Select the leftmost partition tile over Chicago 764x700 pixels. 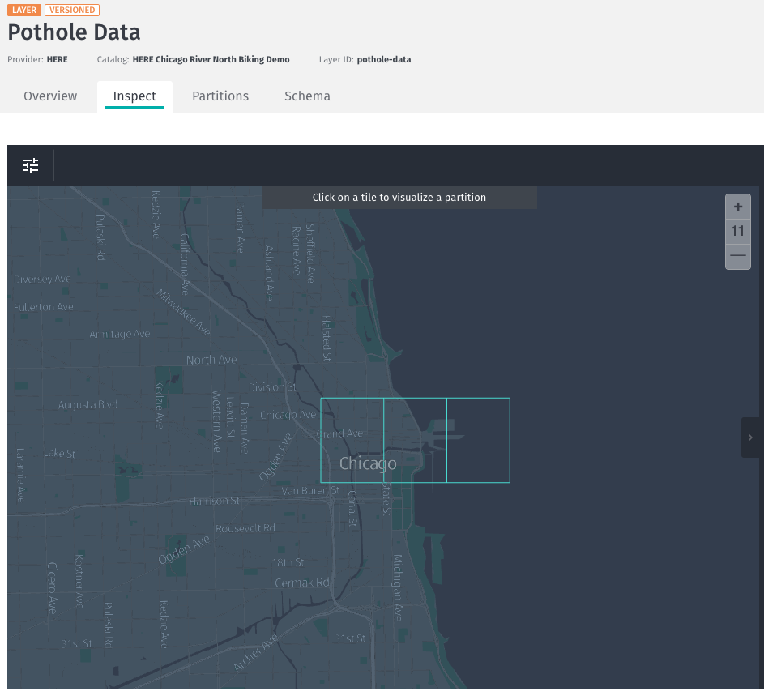pyautogui.click(x=352, y=440)
